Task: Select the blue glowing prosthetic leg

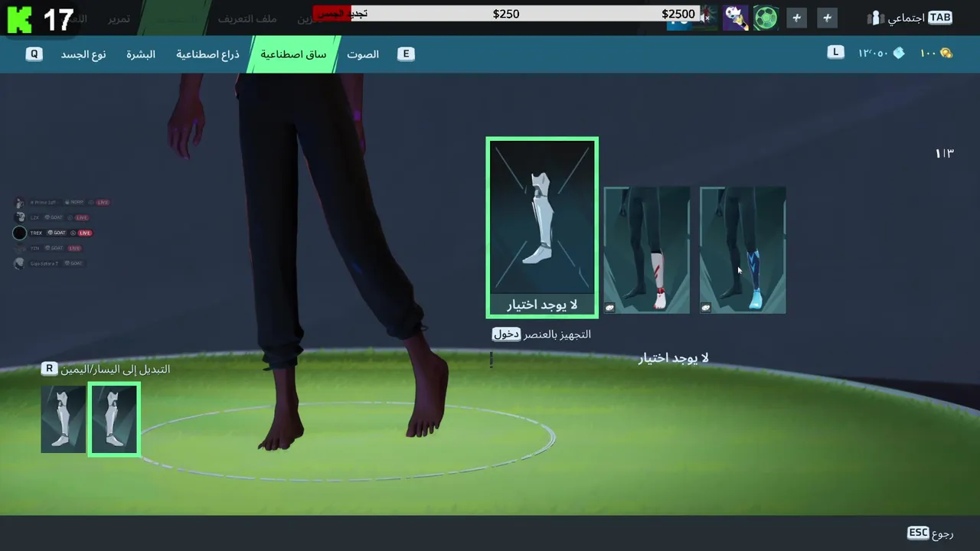Action: 743,250
